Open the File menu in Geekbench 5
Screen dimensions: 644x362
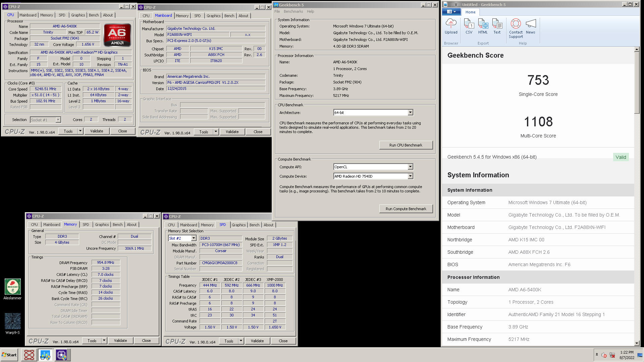coord(277,11)
